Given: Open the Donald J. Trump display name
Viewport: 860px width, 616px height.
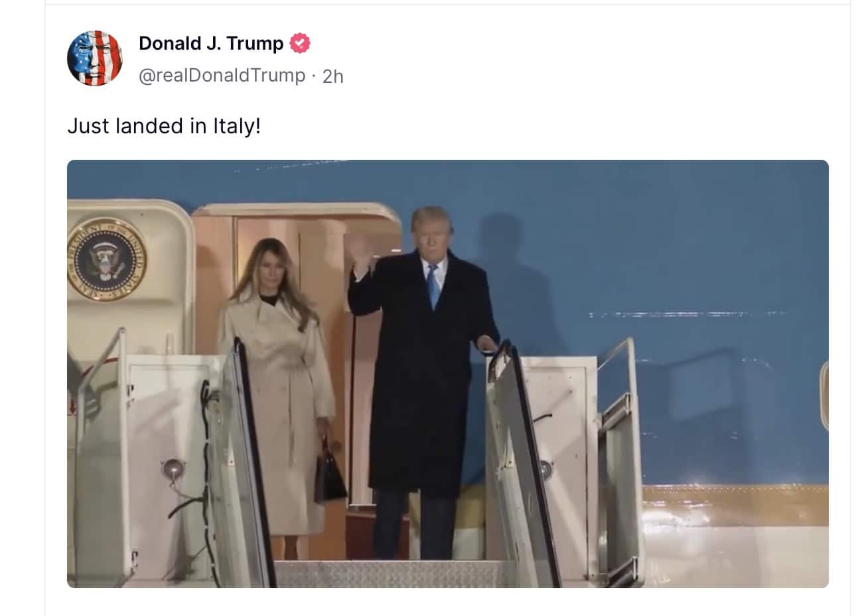Looking at the screenshot, I should point(211,44).
